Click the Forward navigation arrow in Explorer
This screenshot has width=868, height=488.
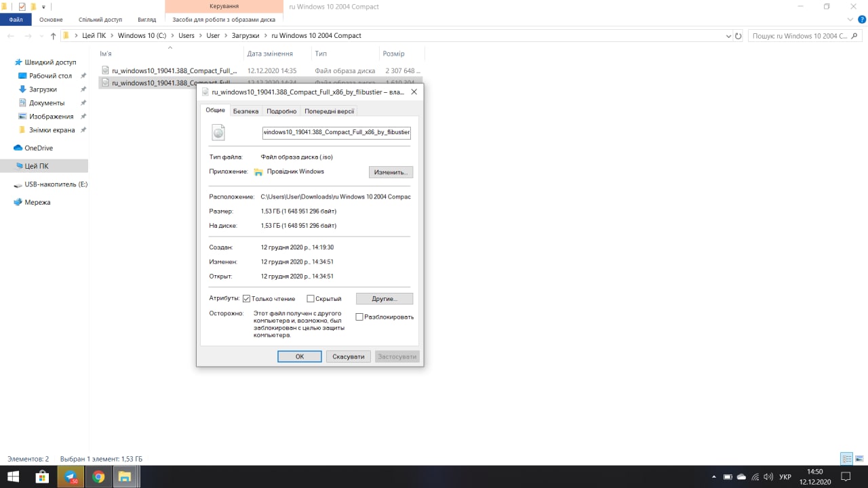point(28,36)
